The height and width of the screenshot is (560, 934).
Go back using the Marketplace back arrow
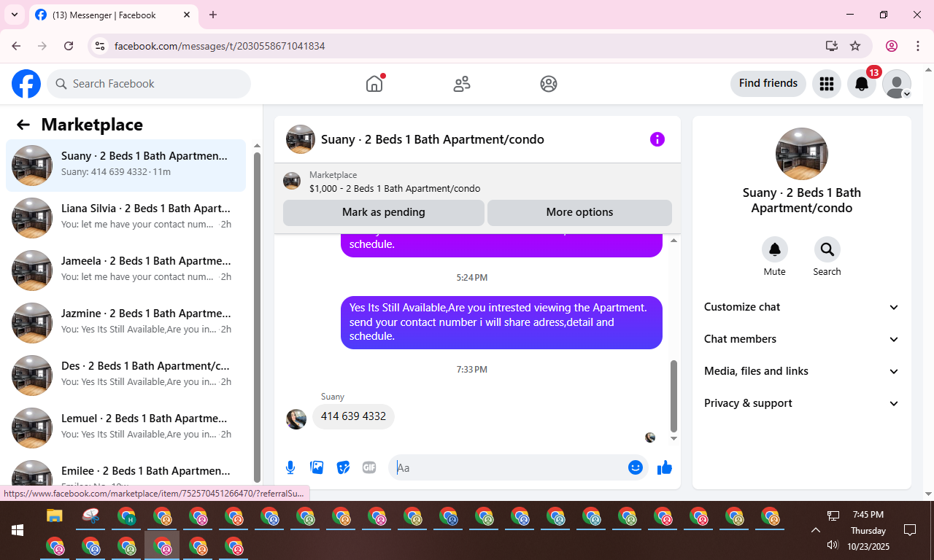coord(23,125)
